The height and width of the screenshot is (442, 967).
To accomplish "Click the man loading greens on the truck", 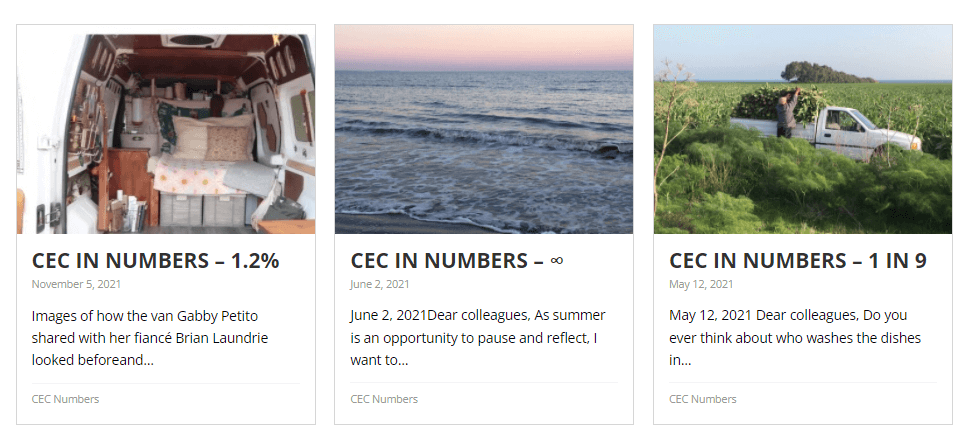I will 787,113.
